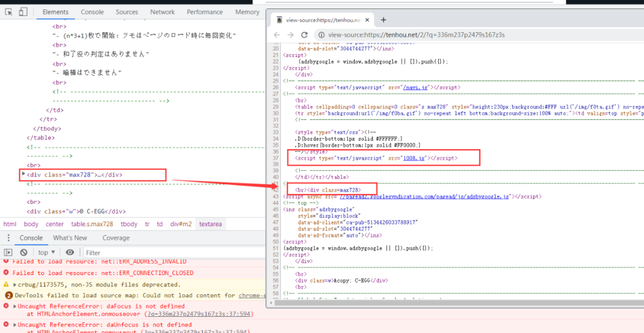Image resolution: width=644 pixels, height=333 pixels.
Task: Select the table.s.max728 breadcrumb
Action: tap(92, 224)
